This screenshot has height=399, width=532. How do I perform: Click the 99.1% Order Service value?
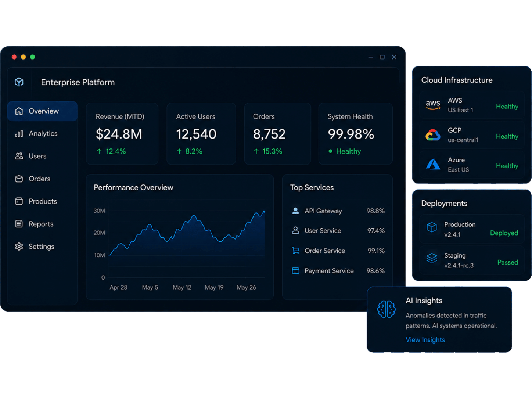[x=376, y=251]
